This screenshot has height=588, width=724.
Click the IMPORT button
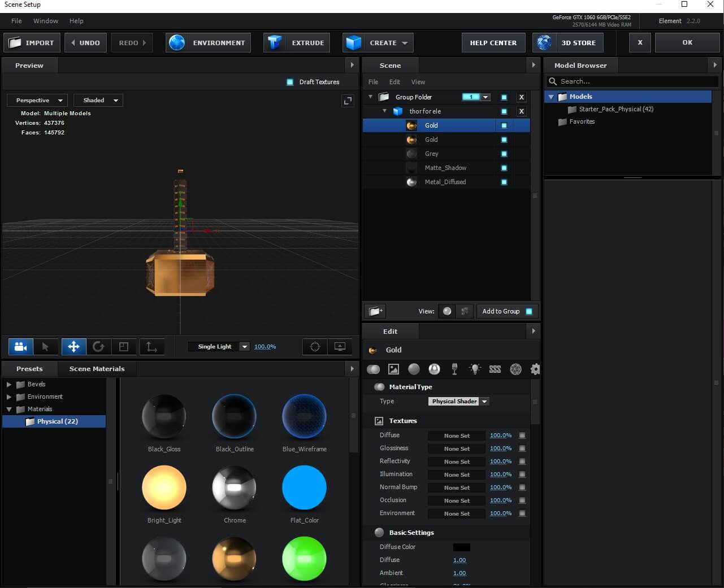click(x=32, y=43)
